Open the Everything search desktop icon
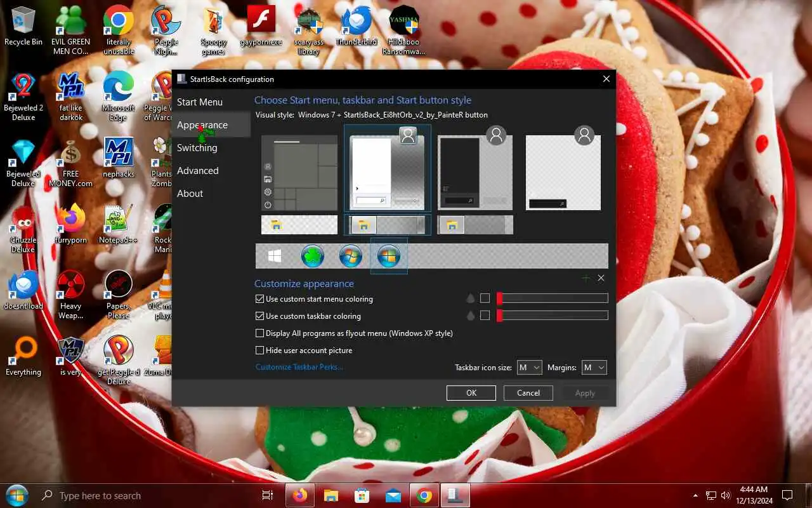 [23, 356]
